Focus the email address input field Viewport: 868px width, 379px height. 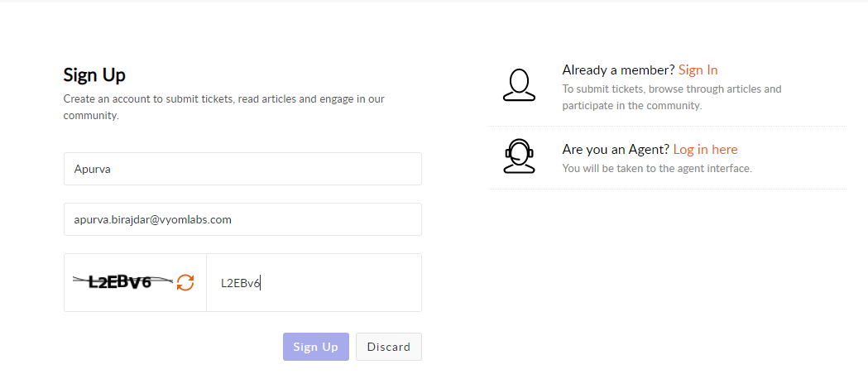(242, 219)
